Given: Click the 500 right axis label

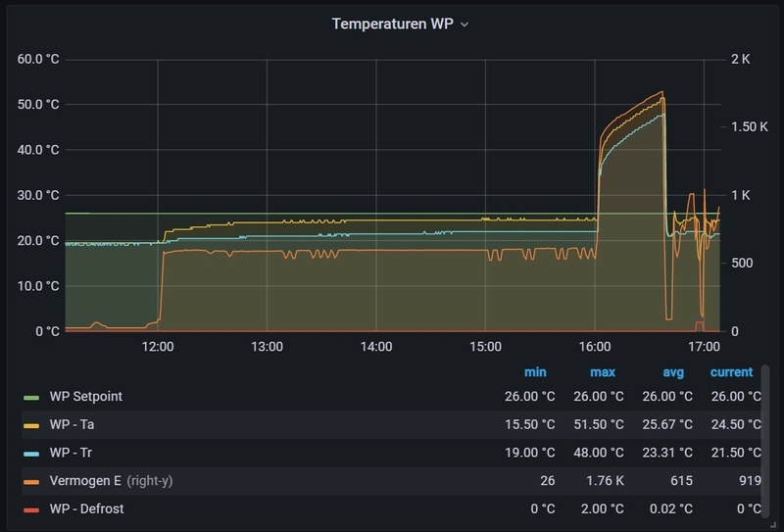Looking at the screenshot, I should (742, 263).
